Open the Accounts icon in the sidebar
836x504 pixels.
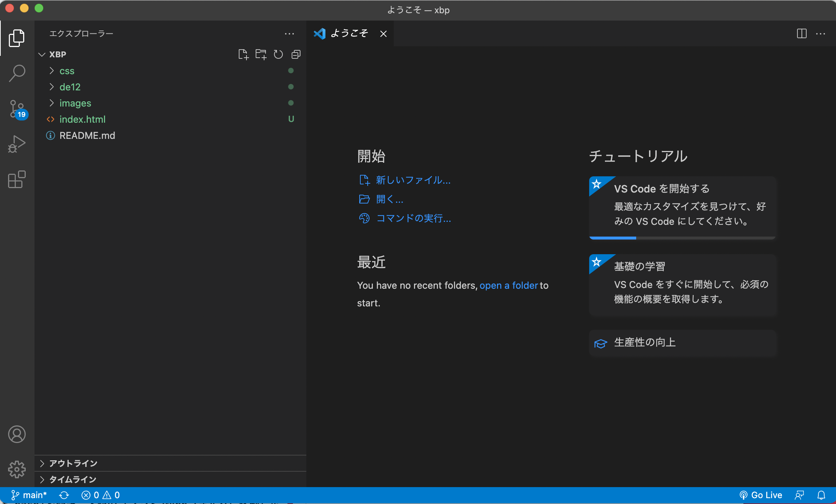17,434
